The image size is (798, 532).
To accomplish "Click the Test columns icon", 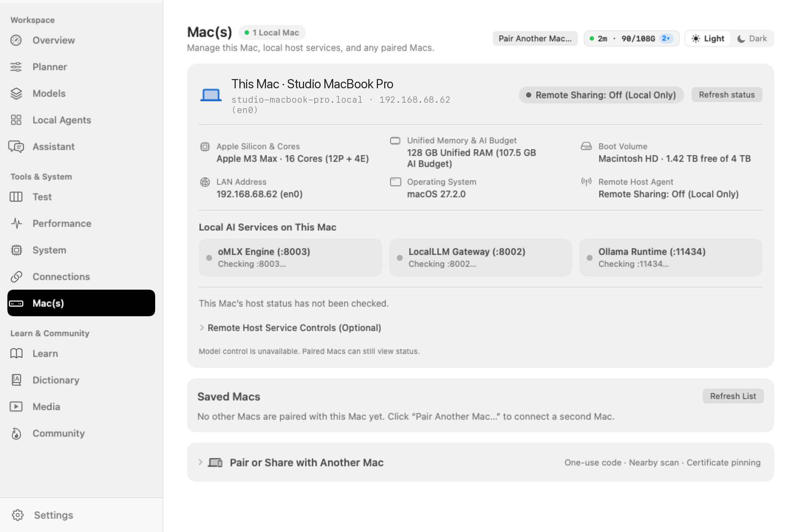I will pos(16,197).
